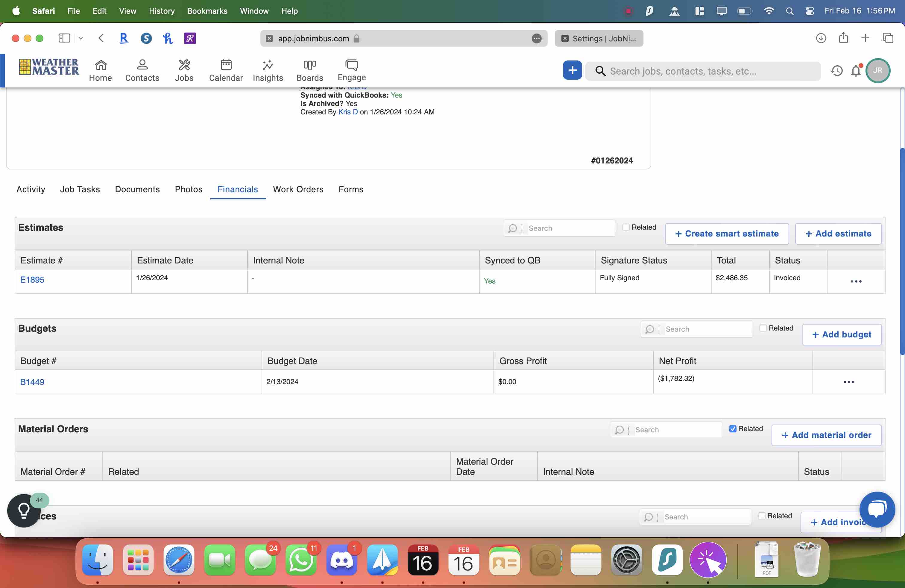Open actions menu for estimate E1895
The width and height of the screenshot is (905, 588).
(856, 281)
